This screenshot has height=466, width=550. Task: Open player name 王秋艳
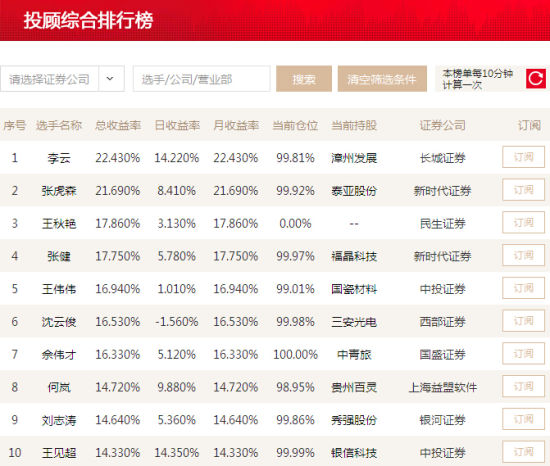(x=59, y=223)
